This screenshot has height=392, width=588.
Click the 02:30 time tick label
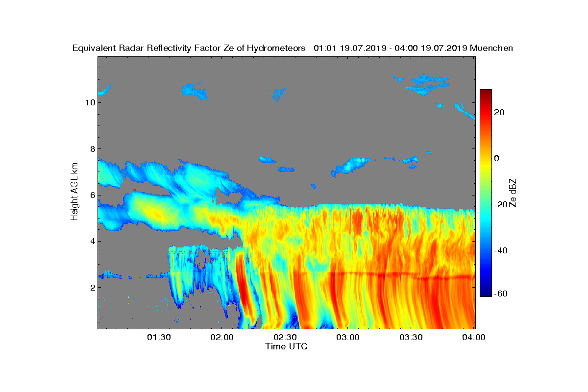pyautogui.click(x=285, y=337)
